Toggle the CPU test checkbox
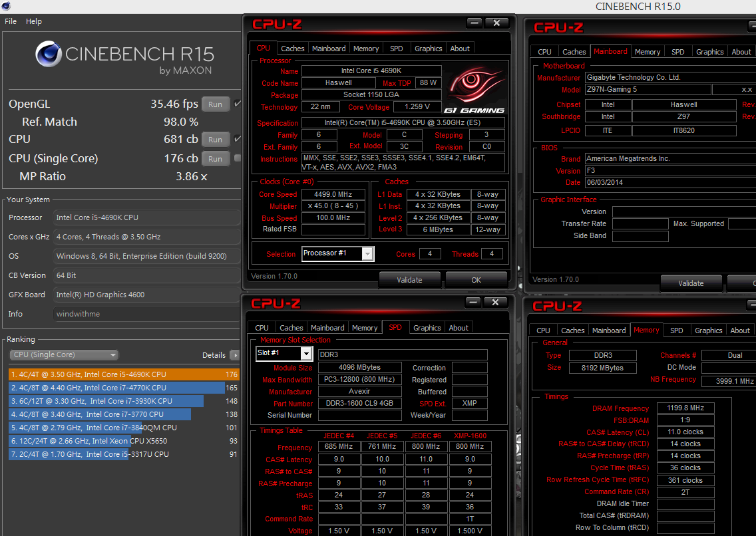 click(237, 139)
